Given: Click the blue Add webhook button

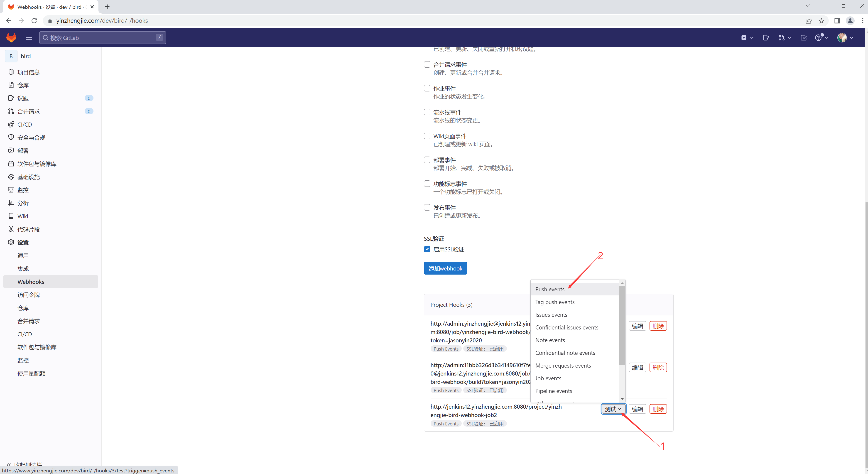Looking at the screenshot, I should point(445,268).
